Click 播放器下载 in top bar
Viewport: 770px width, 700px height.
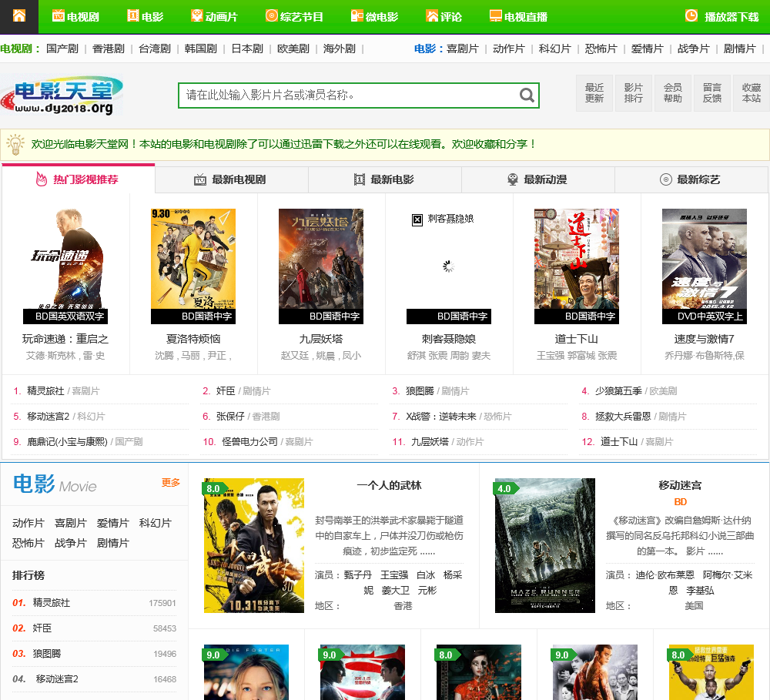[x=722, y=17]
